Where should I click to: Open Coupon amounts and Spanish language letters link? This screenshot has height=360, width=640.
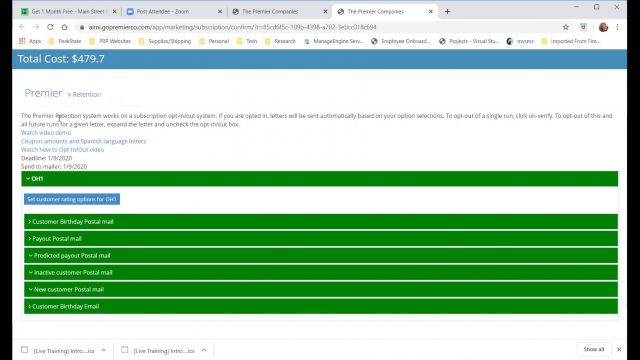pos(83,141)
